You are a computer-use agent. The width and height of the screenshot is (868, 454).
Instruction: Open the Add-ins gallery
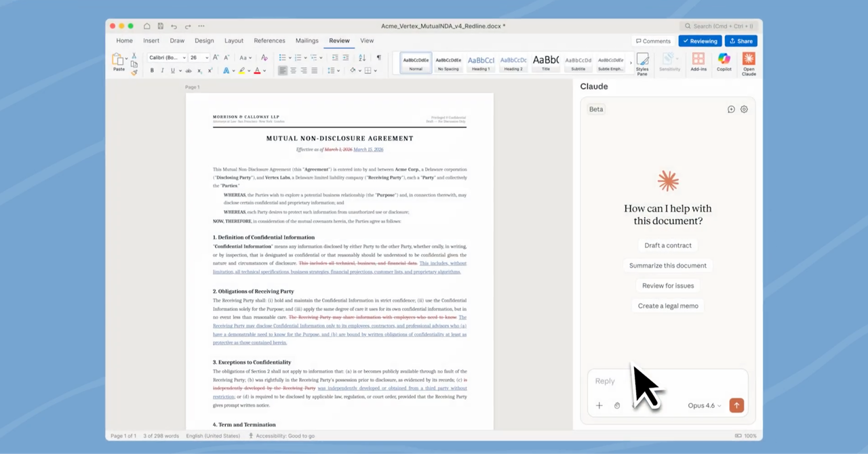tap(698, 63)
